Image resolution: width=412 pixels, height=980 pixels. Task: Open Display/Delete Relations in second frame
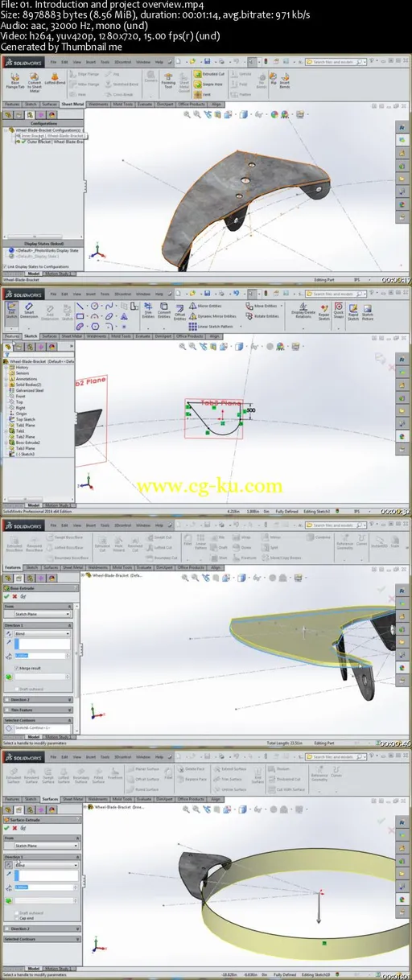click(304, 311)
